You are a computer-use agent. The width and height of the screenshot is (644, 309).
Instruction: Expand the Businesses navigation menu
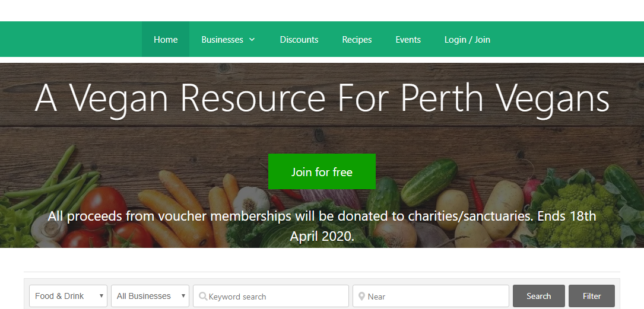tap(228, 39)
